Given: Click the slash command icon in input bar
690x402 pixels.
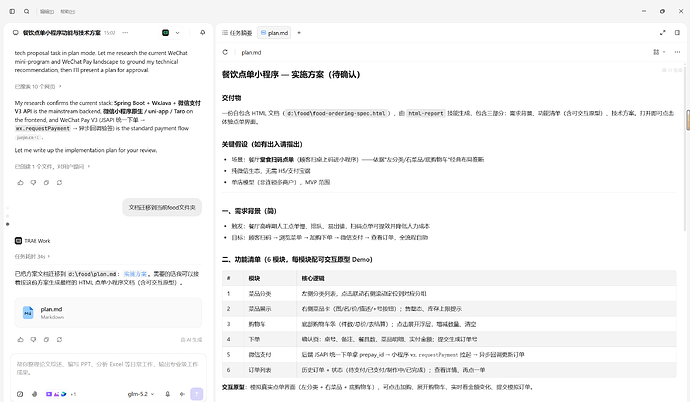Looking at the screenshot, I should coord(20,394).
